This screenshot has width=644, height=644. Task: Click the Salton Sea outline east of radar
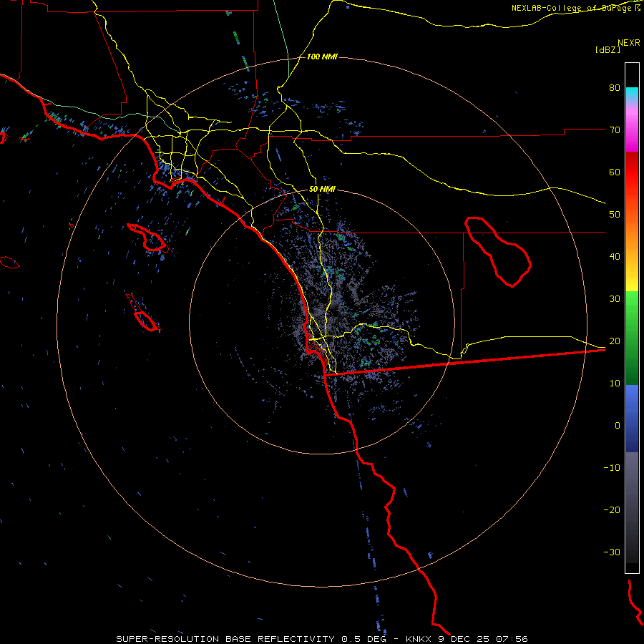point(497,251)
